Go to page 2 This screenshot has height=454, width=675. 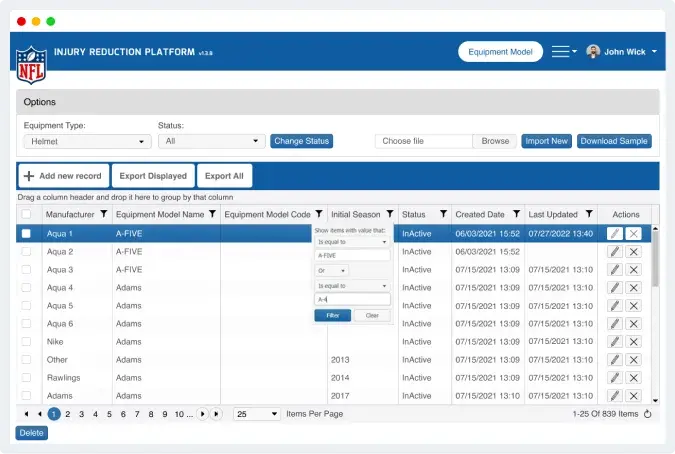(x=68, y=414)
